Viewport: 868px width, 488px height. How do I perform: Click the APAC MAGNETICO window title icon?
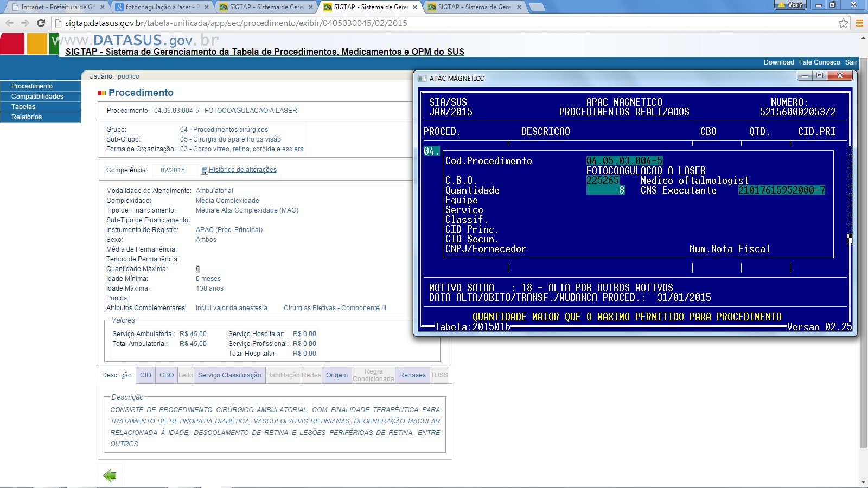coord(422,79)
